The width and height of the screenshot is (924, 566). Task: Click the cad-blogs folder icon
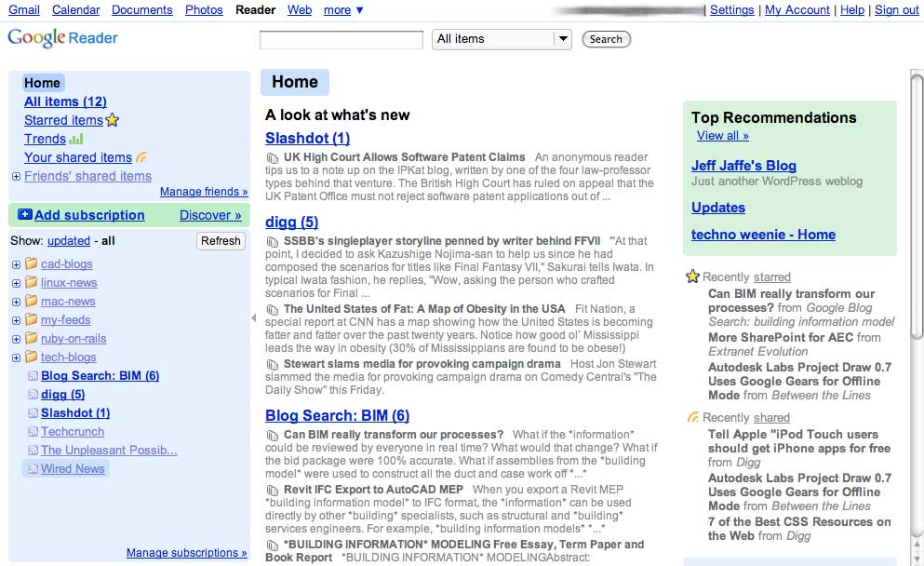coord(32,263)
